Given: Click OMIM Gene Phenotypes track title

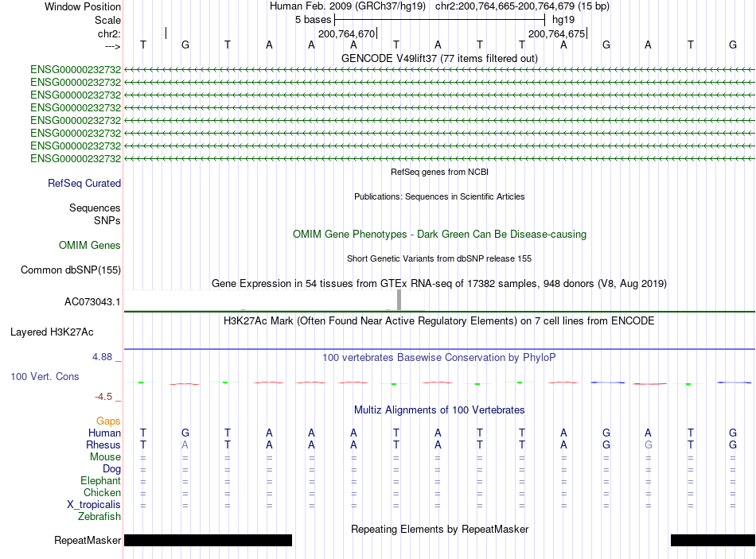Looking at the screenshot, I should click(439, 235).
